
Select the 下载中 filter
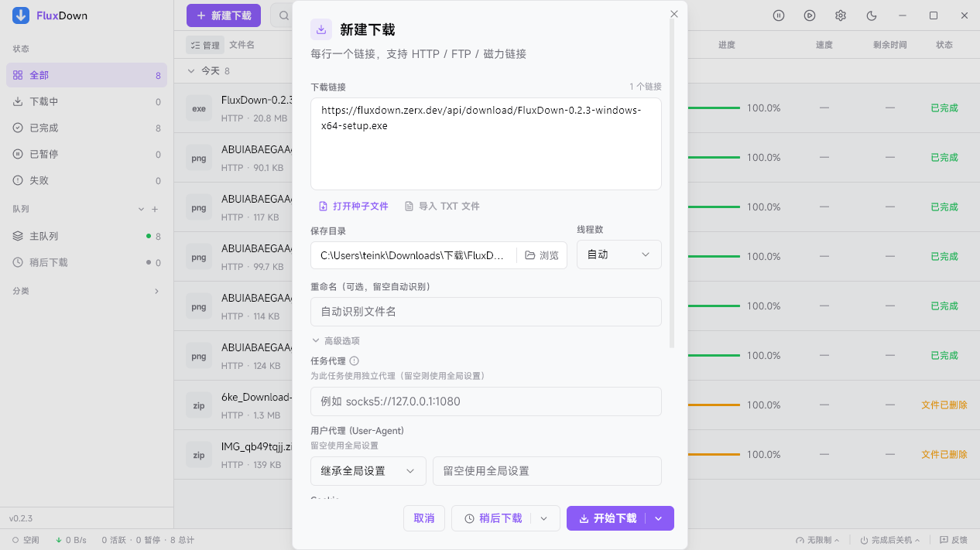tap(87, 101)
